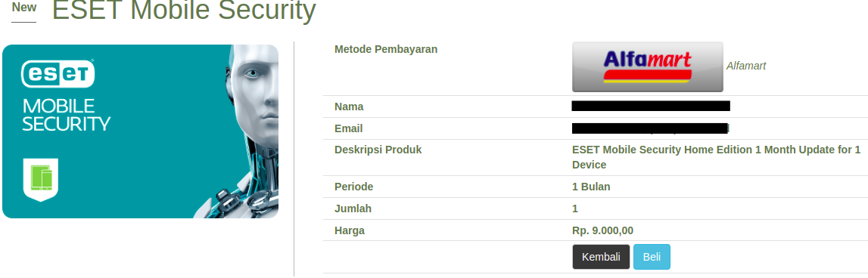Click the 1 Bulan period value
The height and width of the screenshot is (278, 868).
coord(591,187)
